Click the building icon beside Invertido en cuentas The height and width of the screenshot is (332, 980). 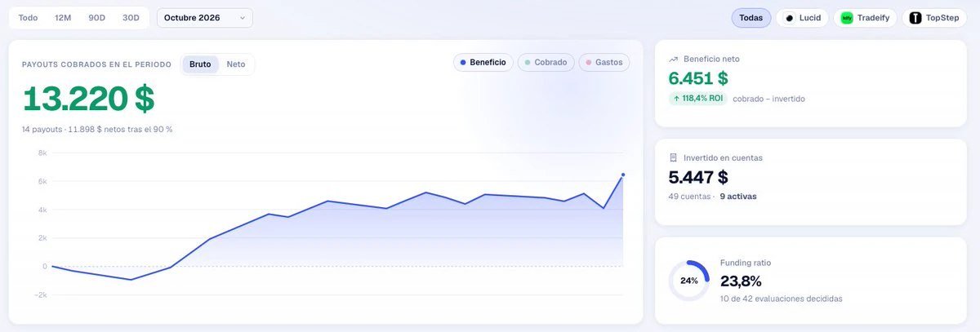pyautogui.click(x=674, y=157)
